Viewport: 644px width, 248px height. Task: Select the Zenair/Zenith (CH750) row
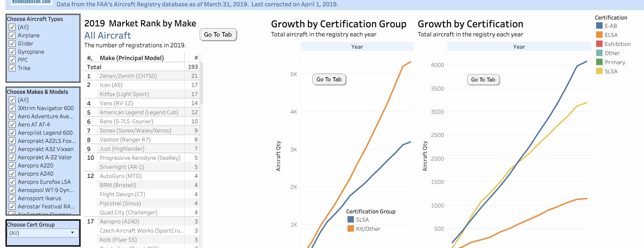pyautogui.click(x=128, y=76)
